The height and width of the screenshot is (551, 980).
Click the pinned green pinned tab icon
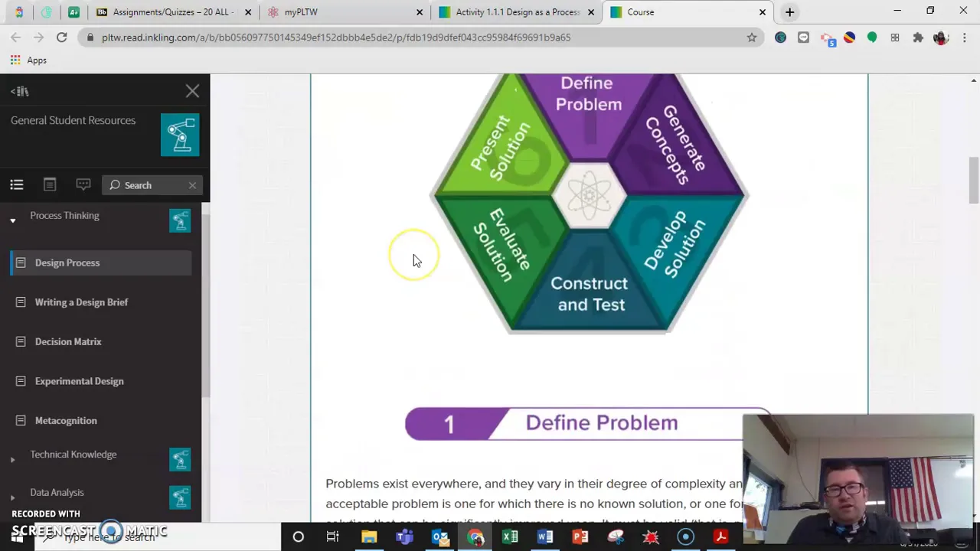coord(73,12)
